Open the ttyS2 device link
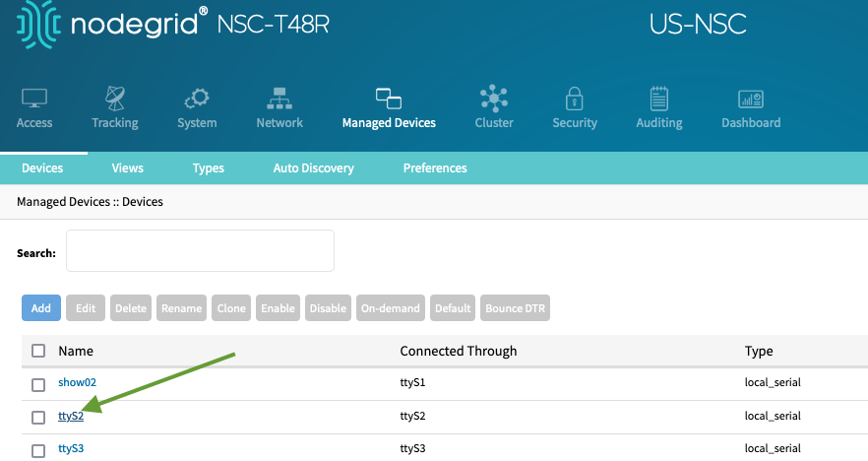Image resolution: width=868 pixels, height=461 pixels. point(71,416)
